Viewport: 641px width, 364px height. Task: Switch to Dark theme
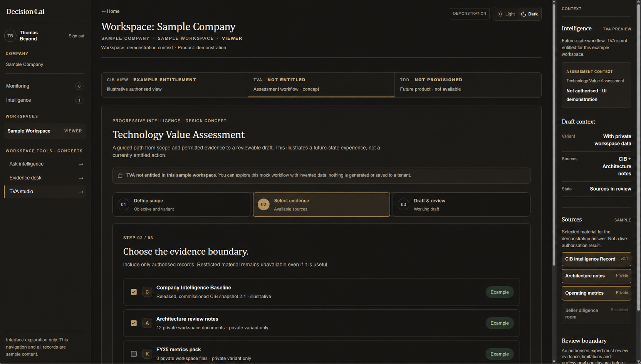(529, 14)
